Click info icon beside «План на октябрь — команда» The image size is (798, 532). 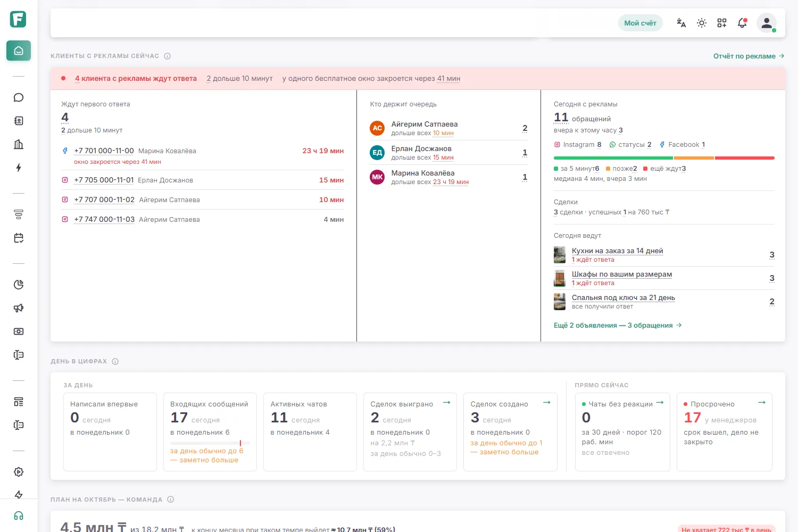tap(171, 500)
